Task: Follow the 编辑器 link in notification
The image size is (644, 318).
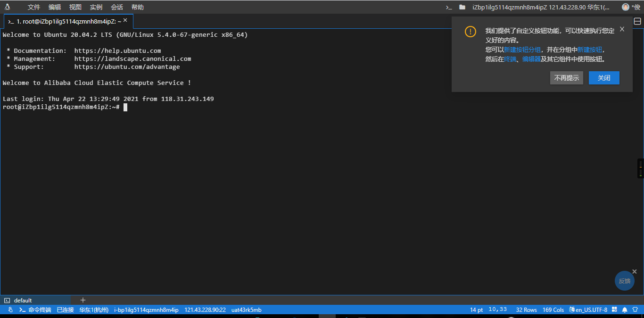Action: pyautogui.click(x=531, y=59)
